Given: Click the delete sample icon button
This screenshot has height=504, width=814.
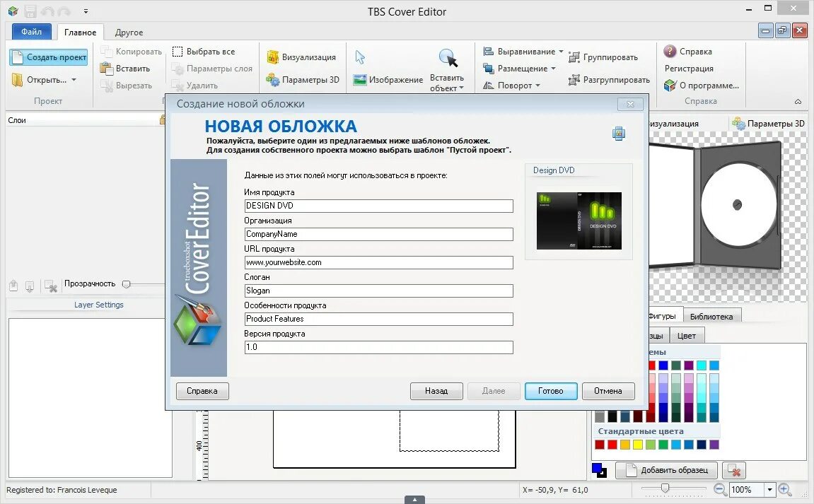Looking at the screenshot, I should point(733,470).
